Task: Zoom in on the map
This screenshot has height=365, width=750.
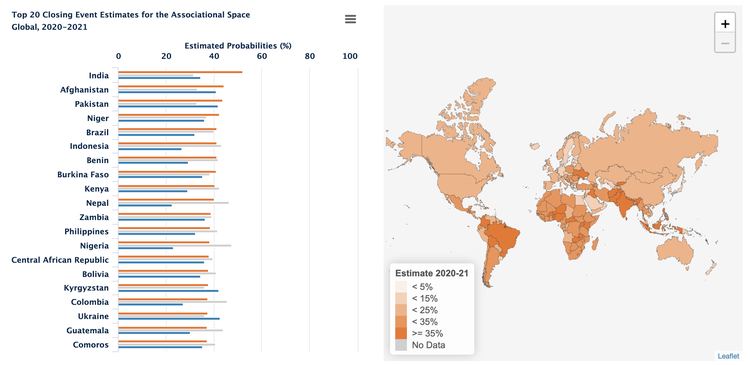Action: (x=725, y=23)
